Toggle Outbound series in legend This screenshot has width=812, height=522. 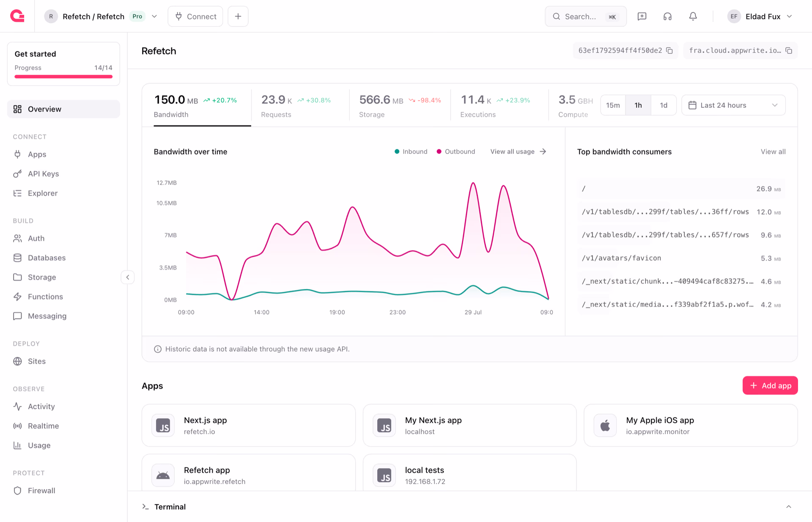(456, 151)
